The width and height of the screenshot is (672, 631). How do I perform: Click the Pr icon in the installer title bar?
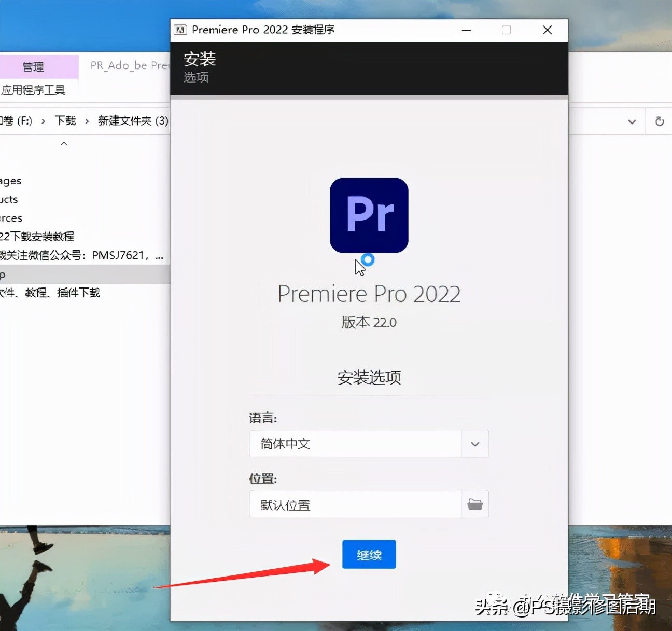[180, 30]
